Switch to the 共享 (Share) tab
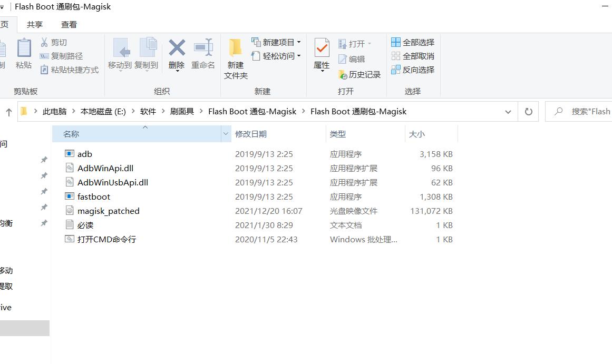The image size is (612, 364). (34, 24)
